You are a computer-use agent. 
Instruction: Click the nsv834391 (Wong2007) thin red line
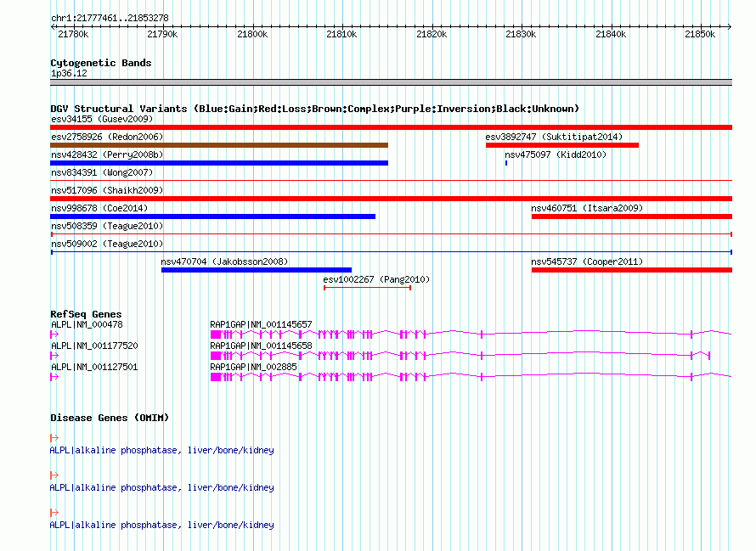coord(391,181)
